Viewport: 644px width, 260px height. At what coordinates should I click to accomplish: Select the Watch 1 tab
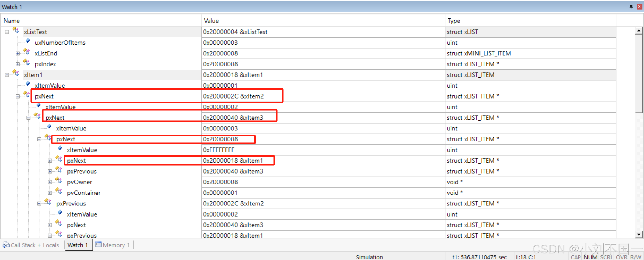point(78,245)
